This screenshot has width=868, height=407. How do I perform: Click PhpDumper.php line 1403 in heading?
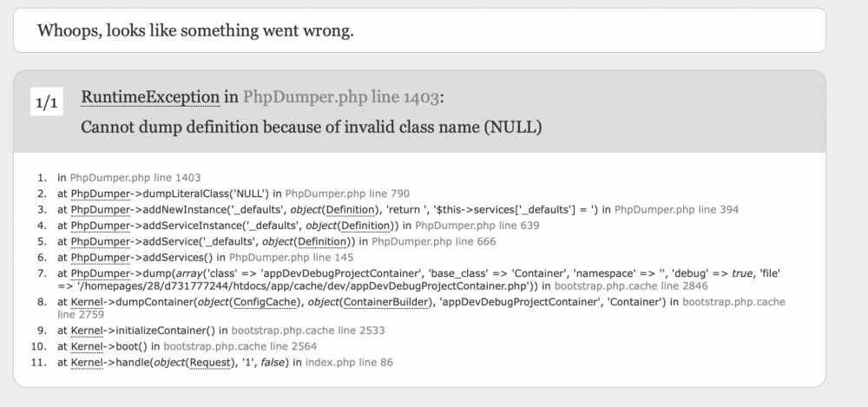[340, 97]
